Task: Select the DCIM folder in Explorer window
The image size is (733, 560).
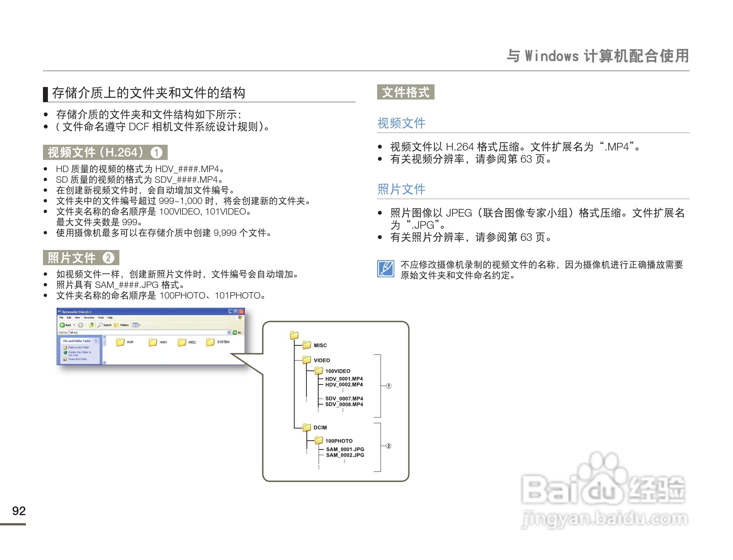Action: click(125, 342)
